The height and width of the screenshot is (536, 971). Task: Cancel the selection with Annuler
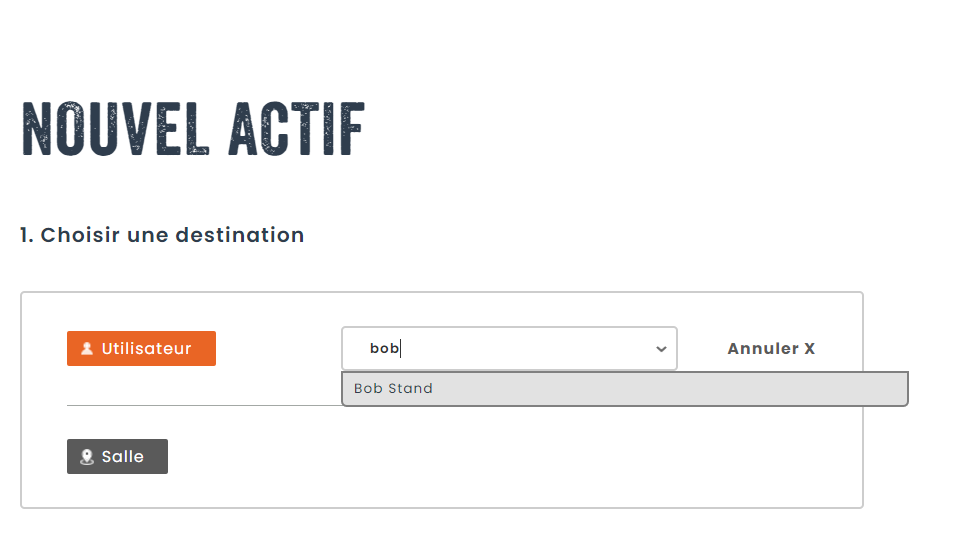tap(770, 349)
